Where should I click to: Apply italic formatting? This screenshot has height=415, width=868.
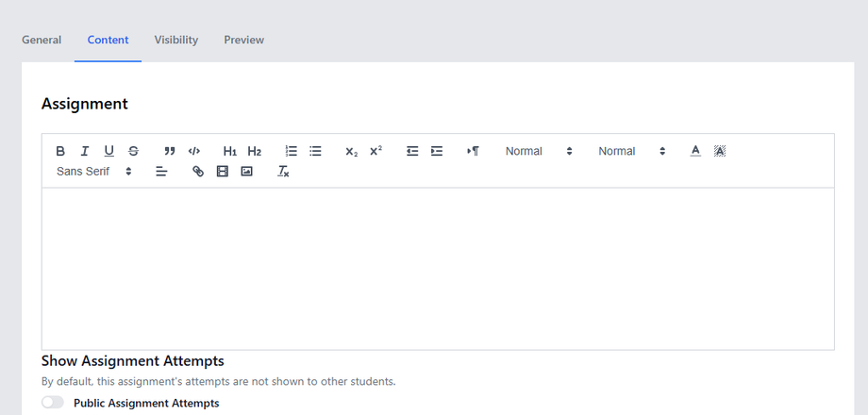(x=85, y=151)
